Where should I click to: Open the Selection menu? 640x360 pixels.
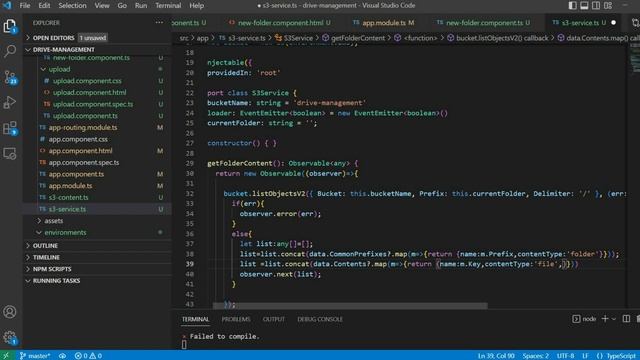tap(72, 5)
